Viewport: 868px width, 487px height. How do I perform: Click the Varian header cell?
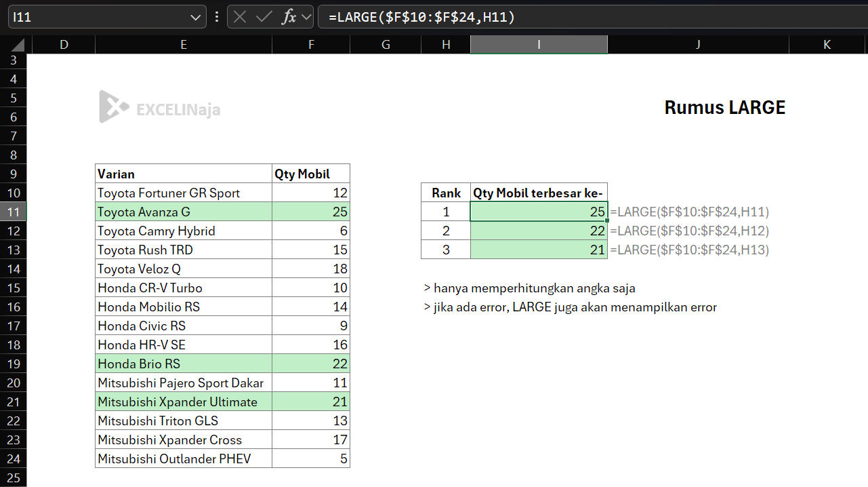click(x=184, y=174)
